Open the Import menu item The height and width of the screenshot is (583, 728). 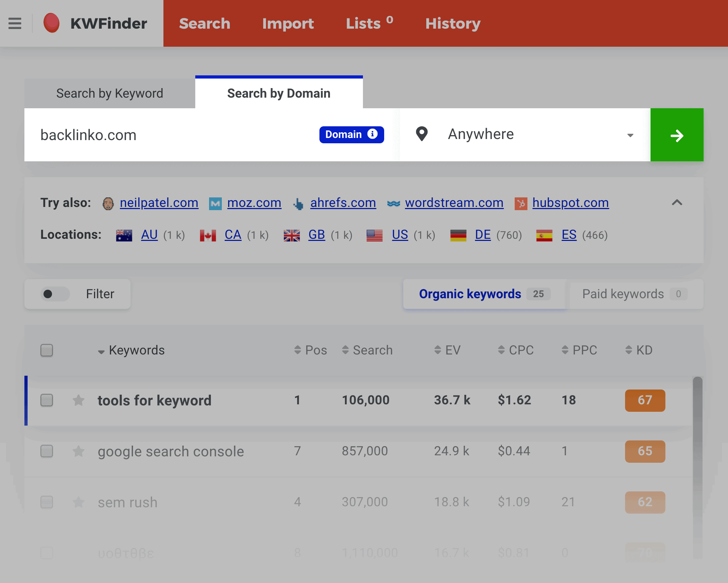point(288,23)
